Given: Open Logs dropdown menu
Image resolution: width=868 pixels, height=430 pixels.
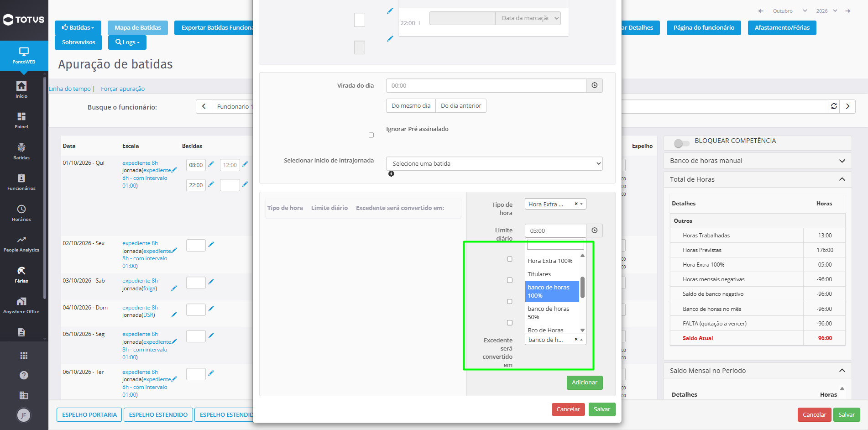Looking at the screenshot, I should 127,42.
